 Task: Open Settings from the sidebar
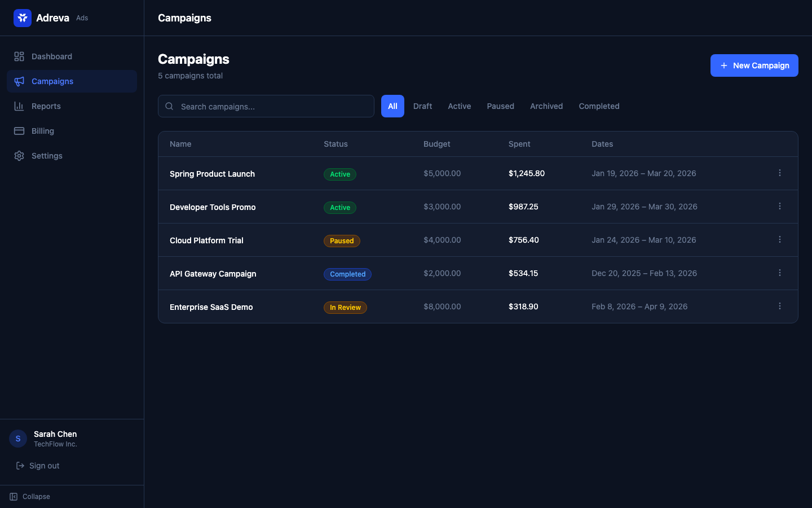coord(47,156)
